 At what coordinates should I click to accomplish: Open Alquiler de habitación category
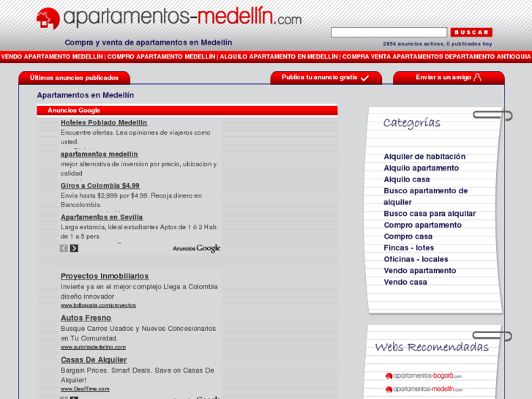[x=424, y=157]
